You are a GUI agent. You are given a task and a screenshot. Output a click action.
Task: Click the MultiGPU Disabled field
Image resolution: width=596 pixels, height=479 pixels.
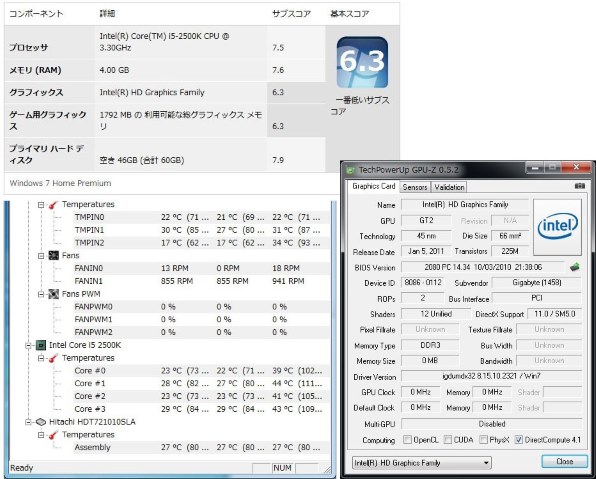click(491, 423)
